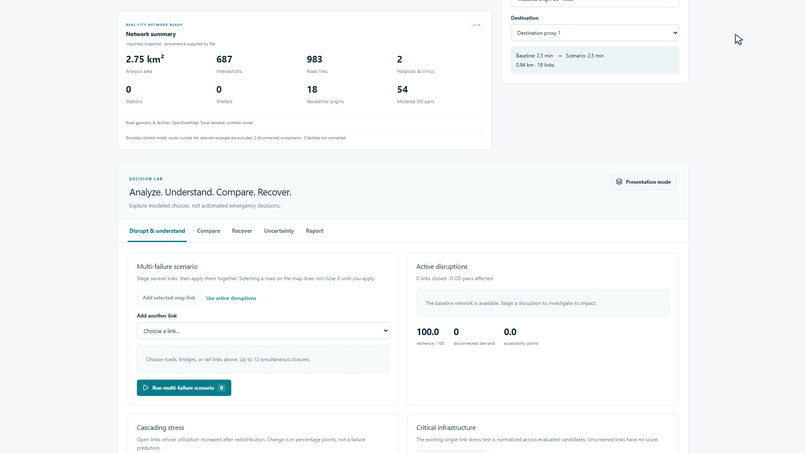Select the 2.75 km² analysis area value

point(145,59)
